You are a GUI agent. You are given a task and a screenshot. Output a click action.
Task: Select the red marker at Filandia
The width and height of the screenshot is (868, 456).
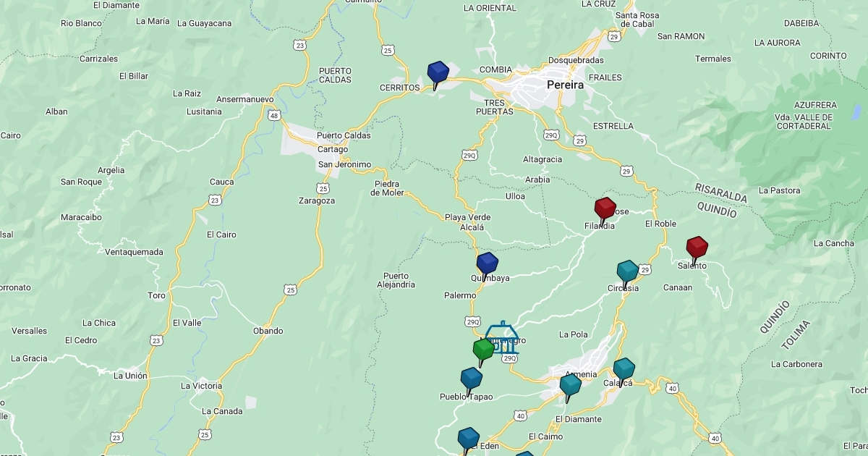pyautogui.click(x=605, y=210)
